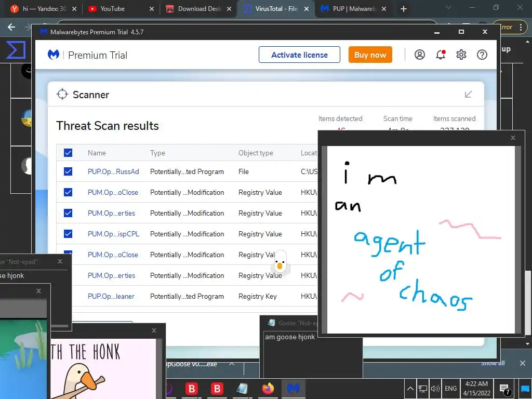Open the Malwarebytes help icon
The height and width of the screenshot is (399, 532).
coord(482,55)
